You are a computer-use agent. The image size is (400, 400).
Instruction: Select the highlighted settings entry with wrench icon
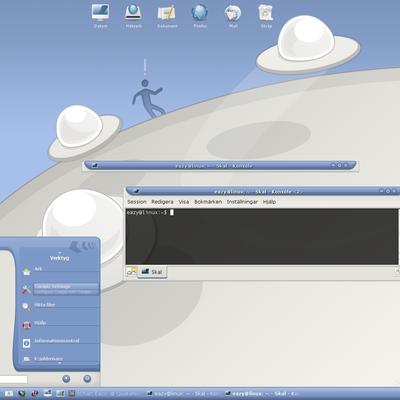(60, 289)
